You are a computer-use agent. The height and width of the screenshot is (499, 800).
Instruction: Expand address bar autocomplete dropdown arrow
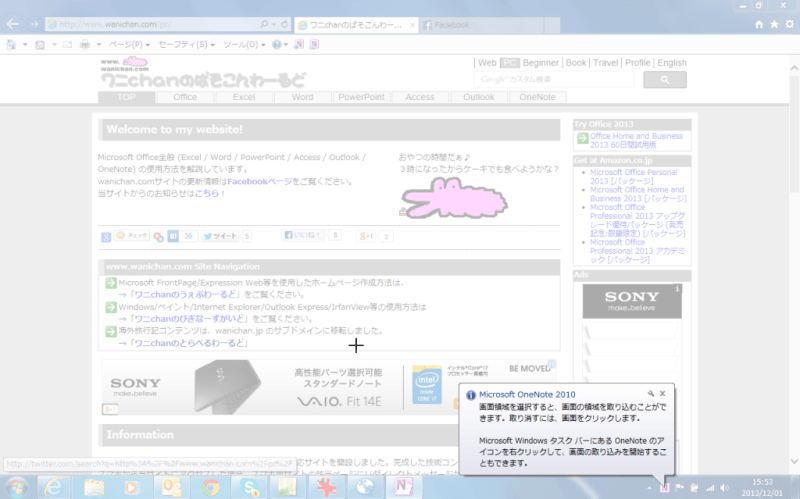273,24
